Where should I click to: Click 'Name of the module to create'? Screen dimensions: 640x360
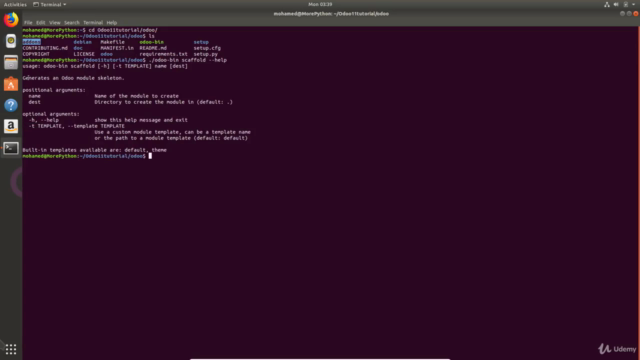[136, 96]
